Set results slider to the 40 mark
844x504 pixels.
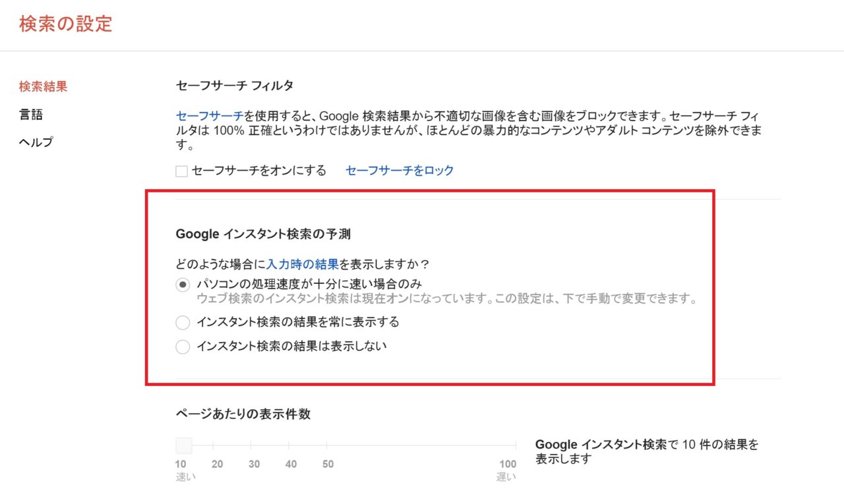pyautogui.click(x=291, y=446)
